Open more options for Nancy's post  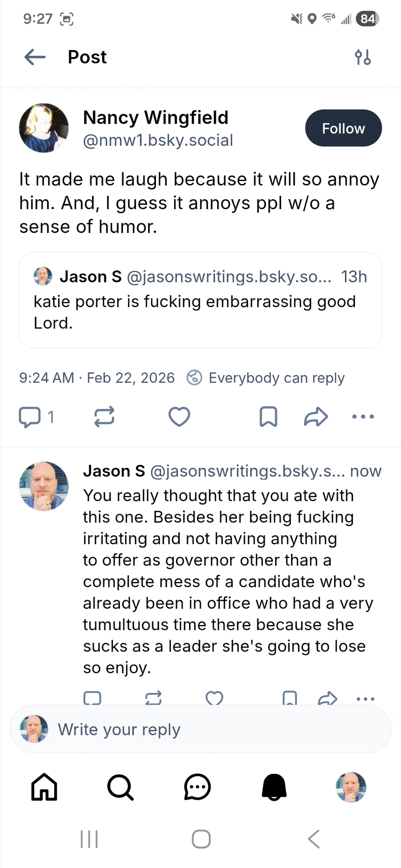point(363,417)
